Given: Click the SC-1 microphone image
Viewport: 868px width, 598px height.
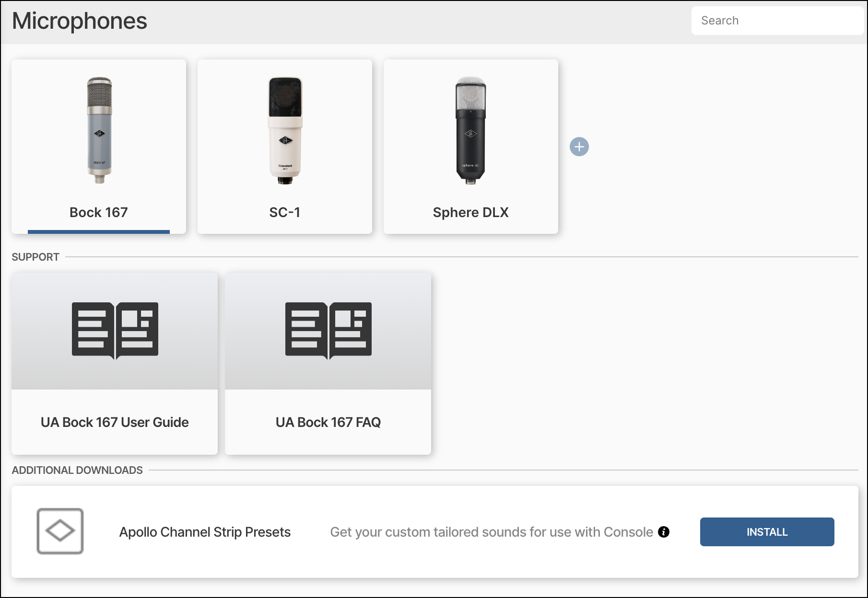Looking at the screenshot, I should point(285,130).
